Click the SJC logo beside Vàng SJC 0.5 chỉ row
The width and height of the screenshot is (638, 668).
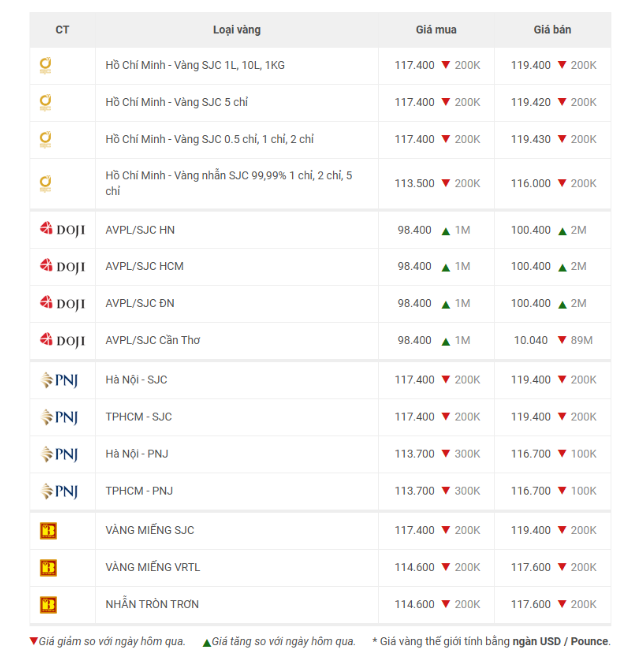(x=45, y=140)
